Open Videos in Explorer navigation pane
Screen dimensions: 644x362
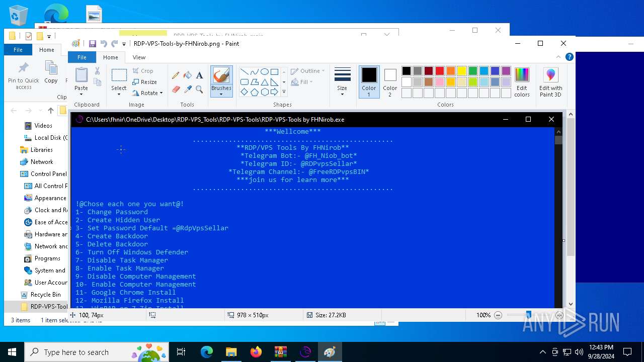click(x=43, y=126)
